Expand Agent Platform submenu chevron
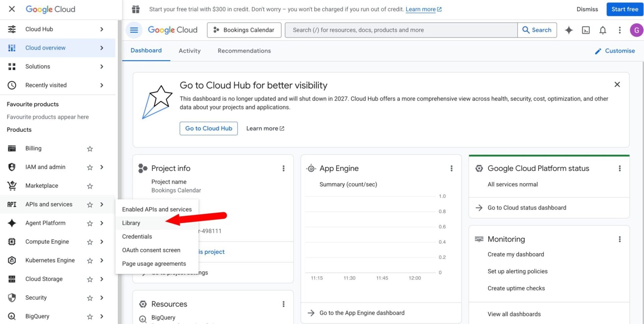 click(x=102, y=223)
